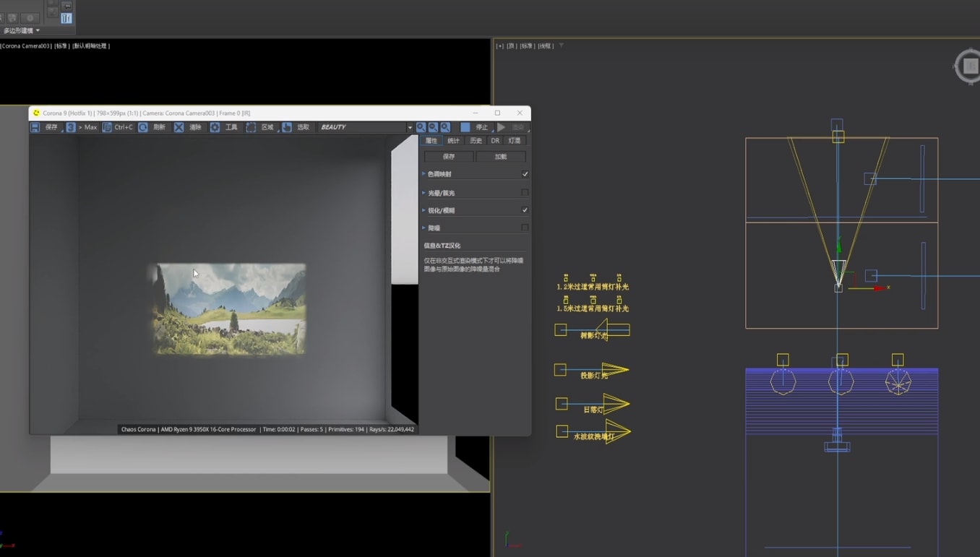Click the copy icon next to Ctrl+C
The width and height of the screenshot is (980, 557).
click(107, 127)
